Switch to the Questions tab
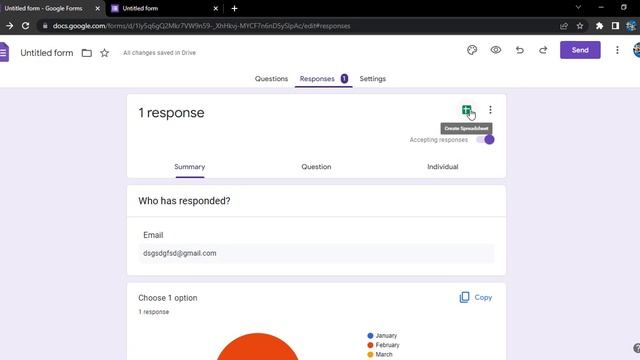640x360 pixels. point(271,79)
